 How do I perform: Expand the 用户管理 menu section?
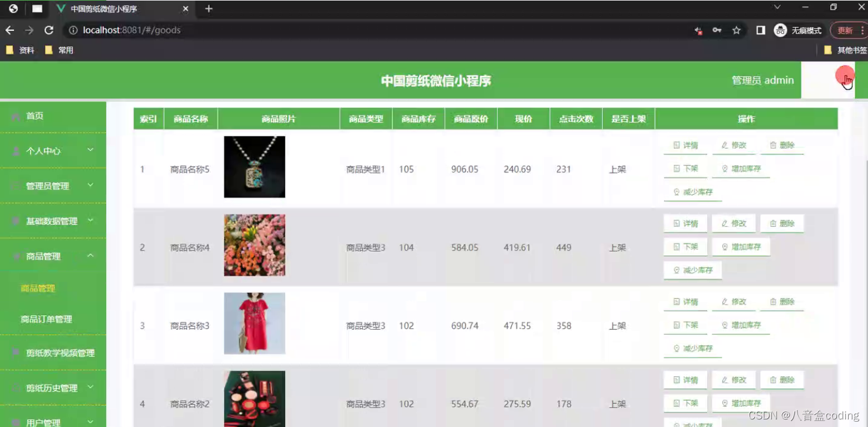43,421
